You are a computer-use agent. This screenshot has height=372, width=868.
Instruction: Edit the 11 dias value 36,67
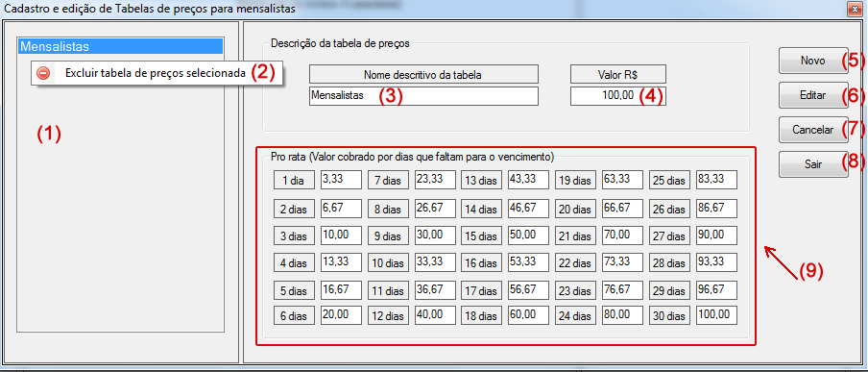point(435,290)
